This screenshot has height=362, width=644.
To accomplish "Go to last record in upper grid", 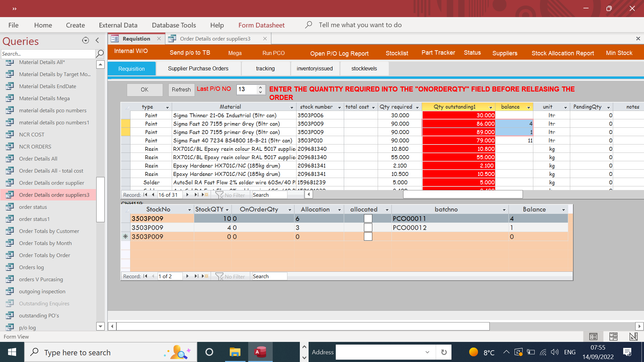I will coord(196,195).
